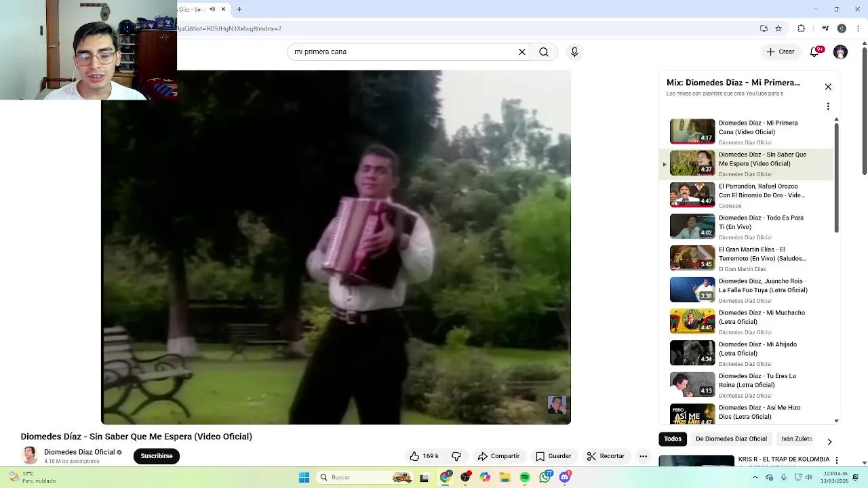Select Sin Saber Que Me Espera playlist item

point(746,163)
